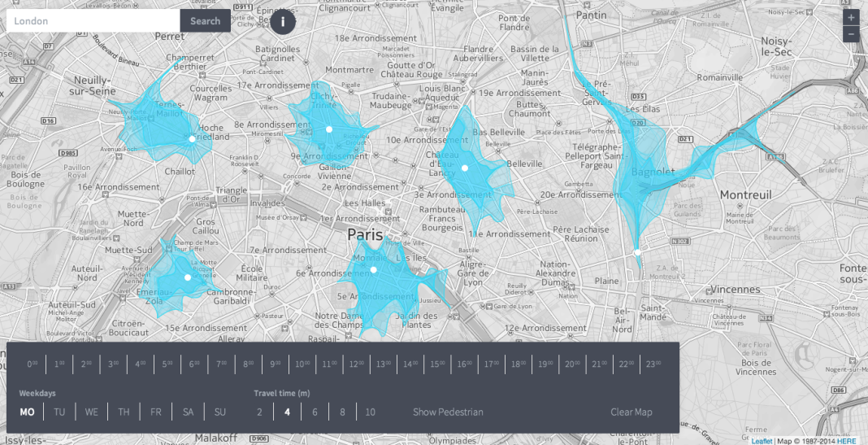Viewport: 868px width, 445px height.
Task: Select hour 3:00 on the timeline
Action: click(114, 364)
